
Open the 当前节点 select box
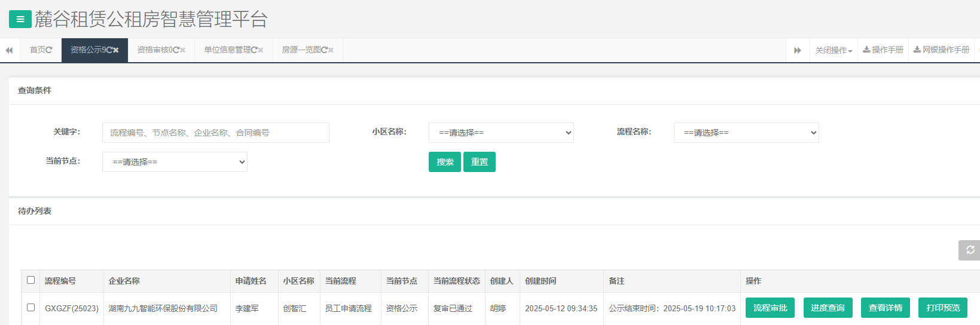[175, 162]
